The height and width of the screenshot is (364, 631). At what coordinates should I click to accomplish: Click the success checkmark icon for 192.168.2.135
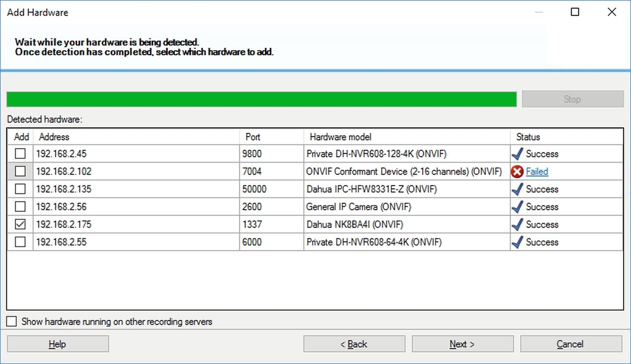tap(517, 189)
